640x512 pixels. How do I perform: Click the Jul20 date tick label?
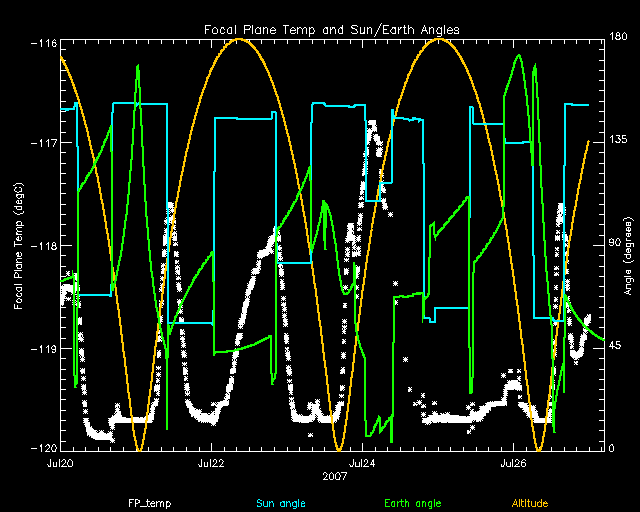[x=59, y=464]
